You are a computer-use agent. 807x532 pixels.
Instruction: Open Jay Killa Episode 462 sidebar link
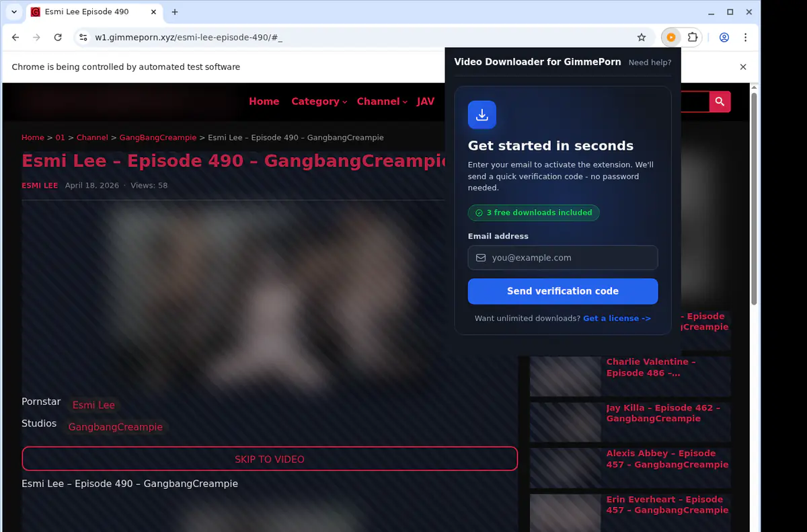(x=663, y=413)
